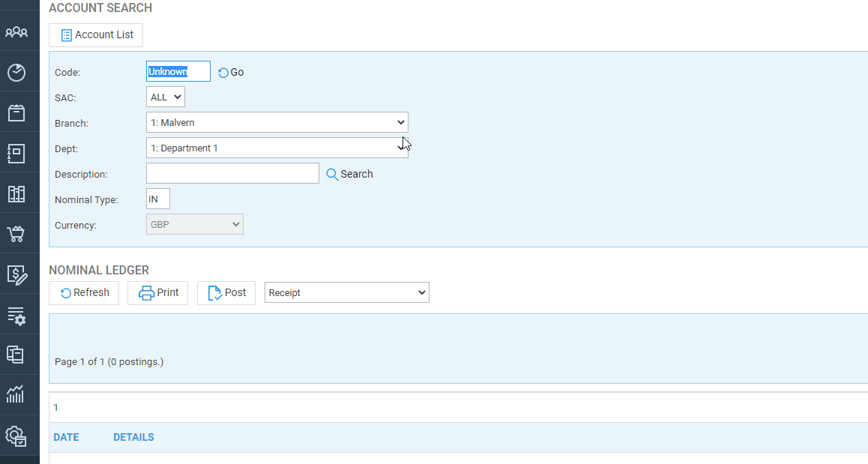Open the Currency dropdown showing GBP

pyautogui.click(x=195, y=224)
